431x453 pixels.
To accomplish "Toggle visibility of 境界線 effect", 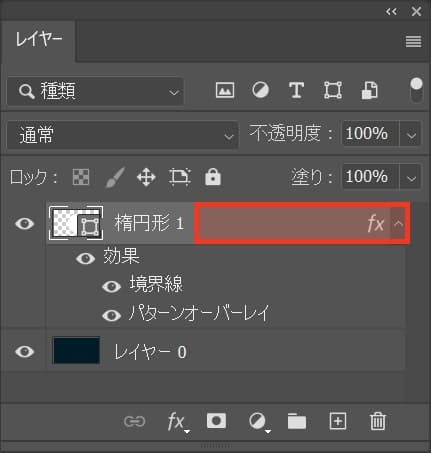I will [x=111, y=286].
